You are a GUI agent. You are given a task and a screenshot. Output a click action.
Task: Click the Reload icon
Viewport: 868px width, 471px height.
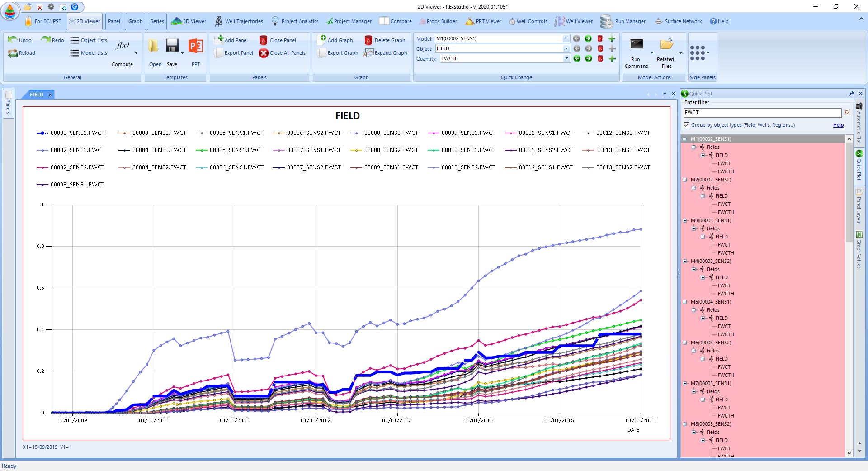pyautogui.click(x=13, y=53)
